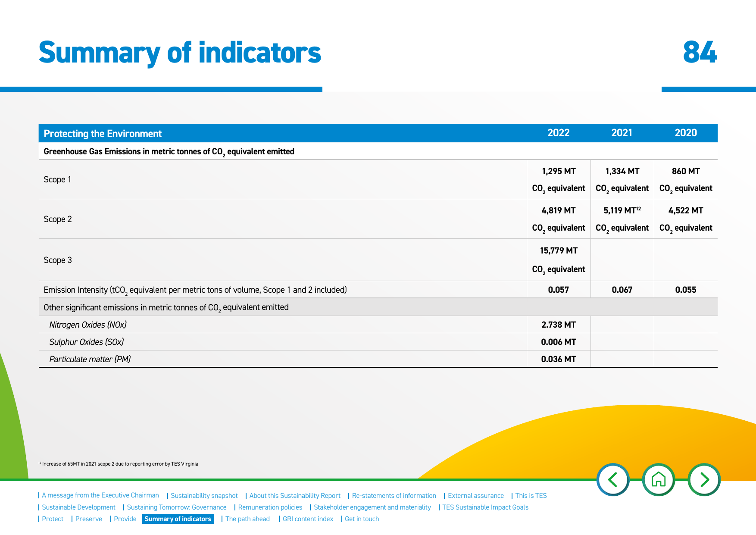Click the 2021 column header

pyautogui.click(x=622, y=133)
